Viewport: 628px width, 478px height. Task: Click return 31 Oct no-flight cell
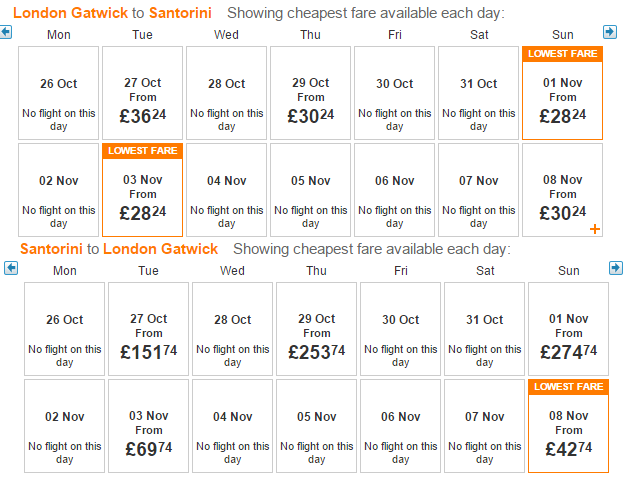(484, 329)
